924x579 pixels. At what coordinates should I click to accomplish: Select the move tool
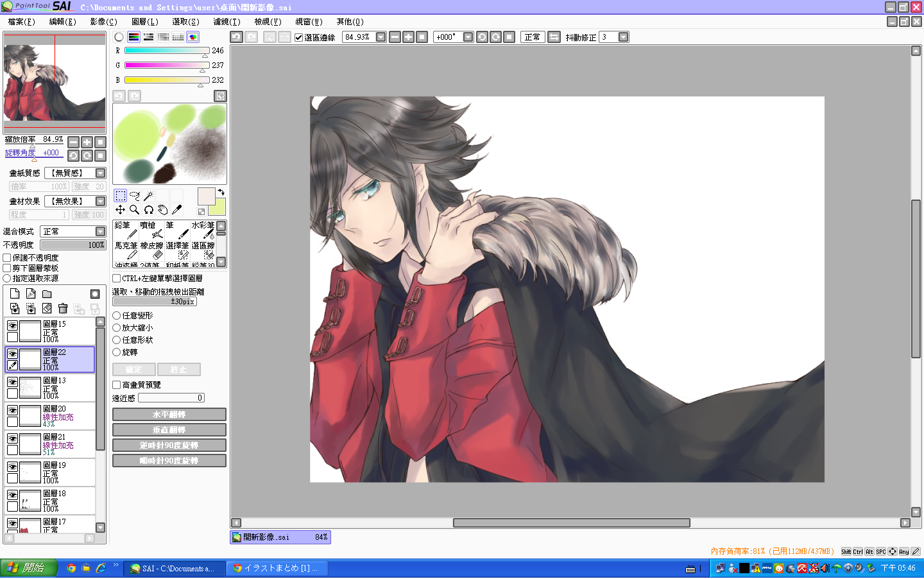[120, 209]
